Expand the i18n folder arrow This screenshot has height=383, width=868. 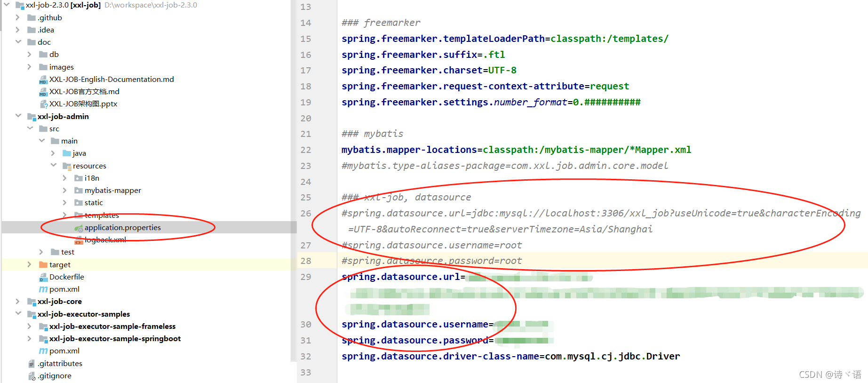65,178
